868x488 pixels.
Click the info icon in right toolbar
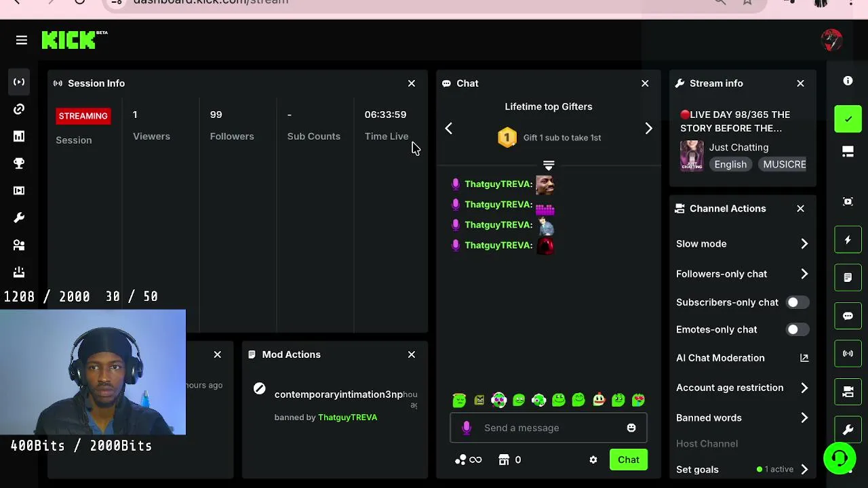(848, 81)
